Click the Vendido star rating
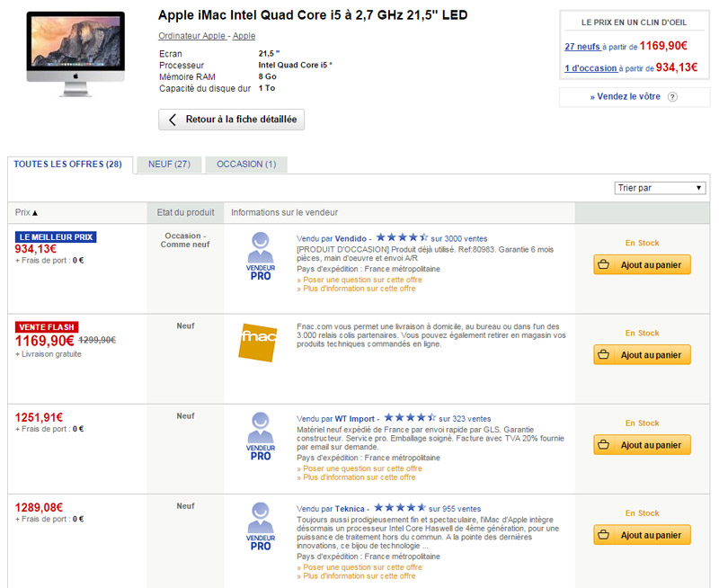Image resolution: width=719 pixels, height=588 pixels. (x=402, y=237)
